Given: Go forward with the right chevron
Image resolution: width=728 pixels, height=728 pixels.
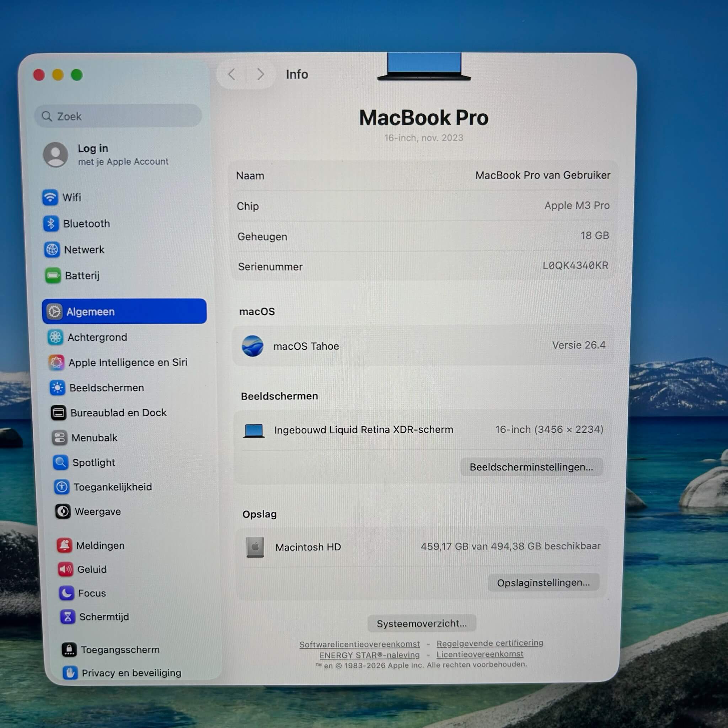Looking at the screenshot, I should tap(260, 74).
